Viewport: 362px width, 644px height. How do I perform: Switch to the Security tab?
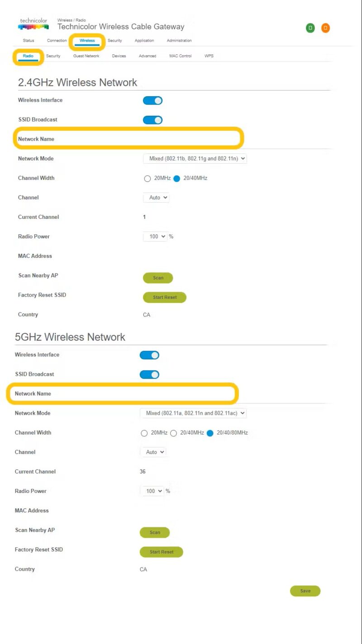coord(114,40)
